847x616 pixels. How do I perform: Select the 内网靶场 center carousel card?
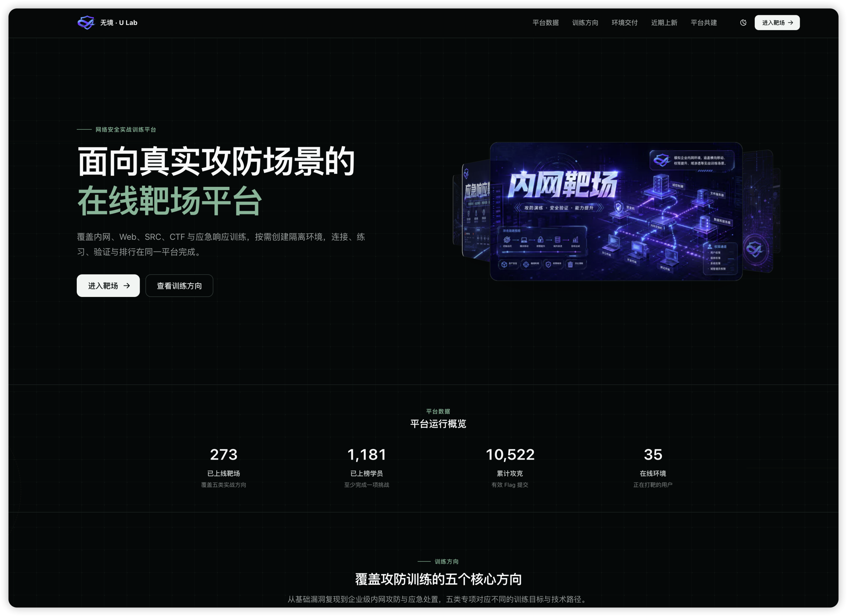(x=616, y=211)
